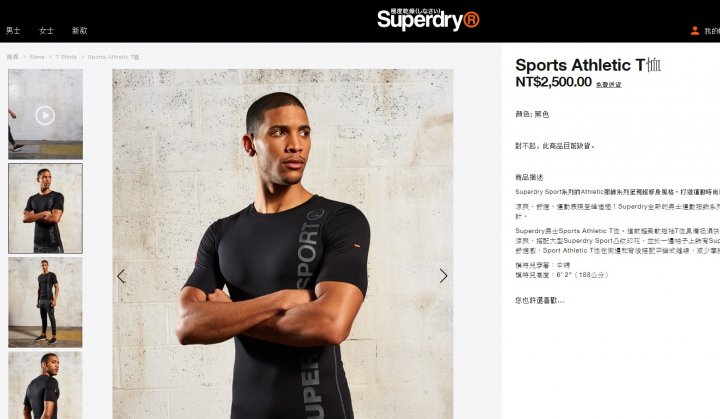Click the Superdry logo in header
This screenshot has width=720, height=419.
428,19
